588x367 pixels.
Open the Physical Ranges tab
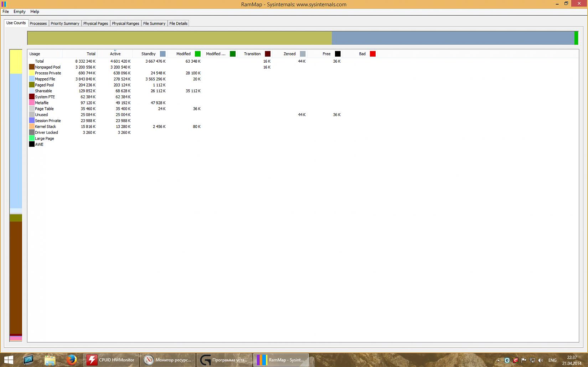coord(125,23)
